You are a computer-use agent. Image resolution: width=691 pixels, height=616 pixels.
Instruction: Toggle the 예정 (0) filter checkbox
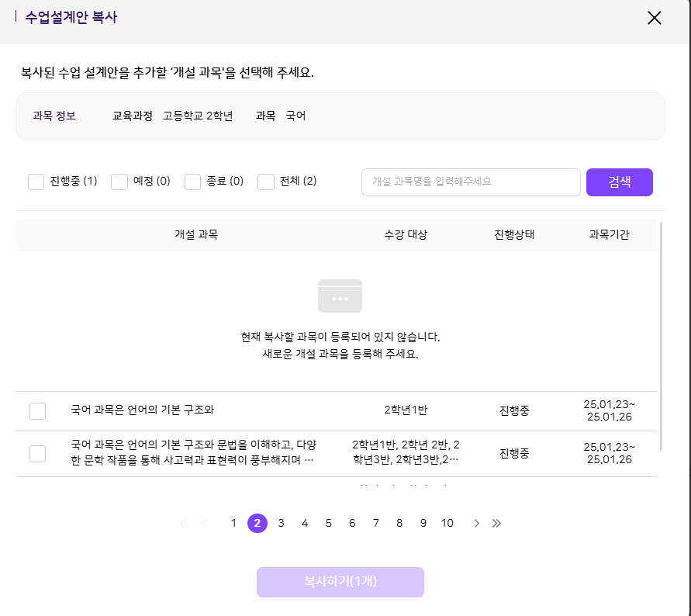click(119, 182)
